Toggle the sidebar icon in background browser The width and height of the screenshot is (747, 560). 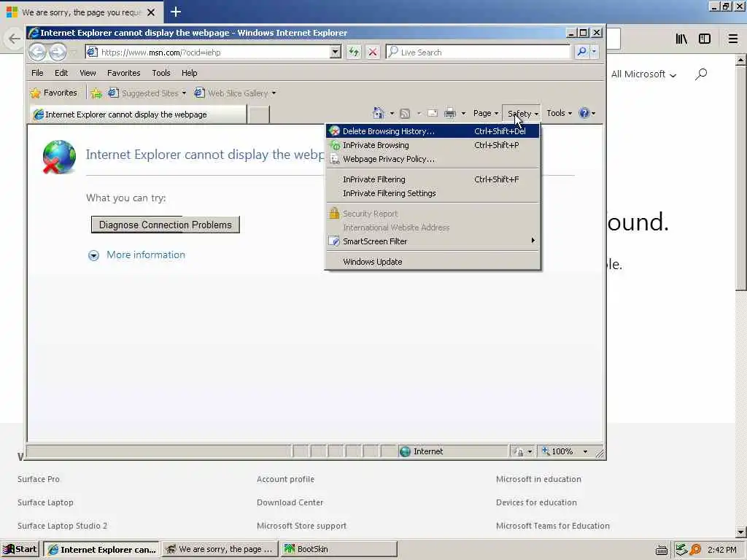pyautogui.click(x=705, y=39)
